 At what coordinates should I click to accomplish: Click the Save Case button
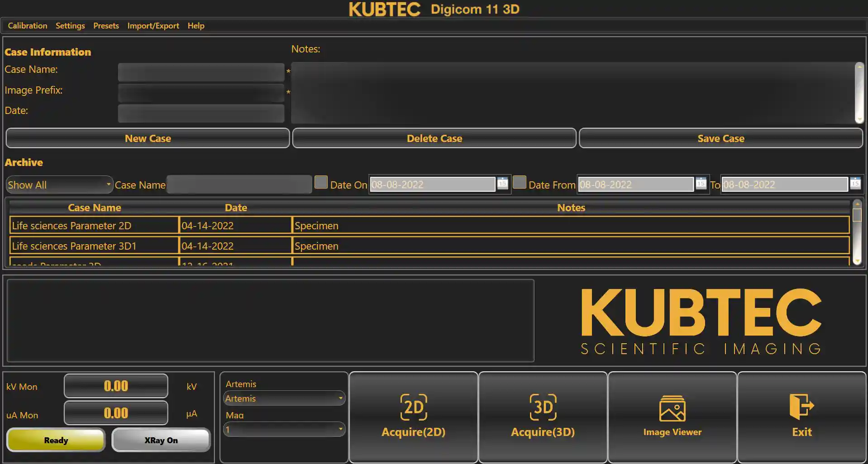[720, 138]
